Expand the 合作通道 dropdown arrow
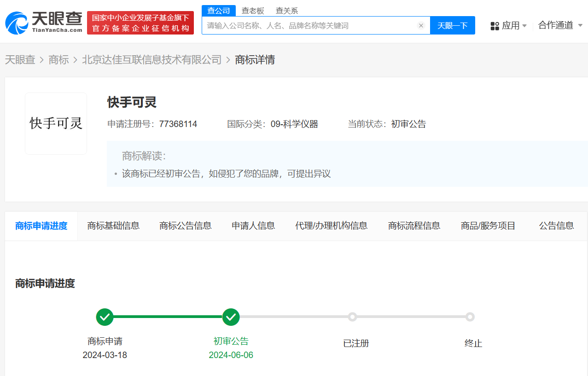 click(581, 26)
